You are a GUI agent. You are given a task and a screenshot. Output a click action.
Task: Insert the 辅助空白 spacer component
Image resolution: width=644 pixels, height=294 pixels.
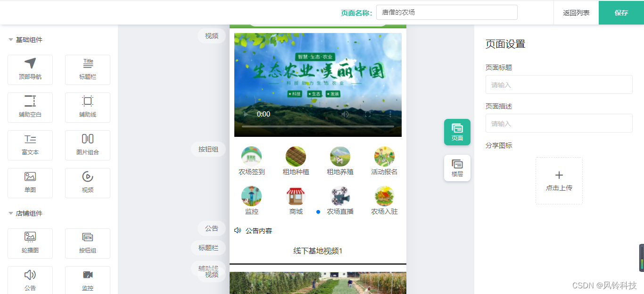tap(30, 108)
